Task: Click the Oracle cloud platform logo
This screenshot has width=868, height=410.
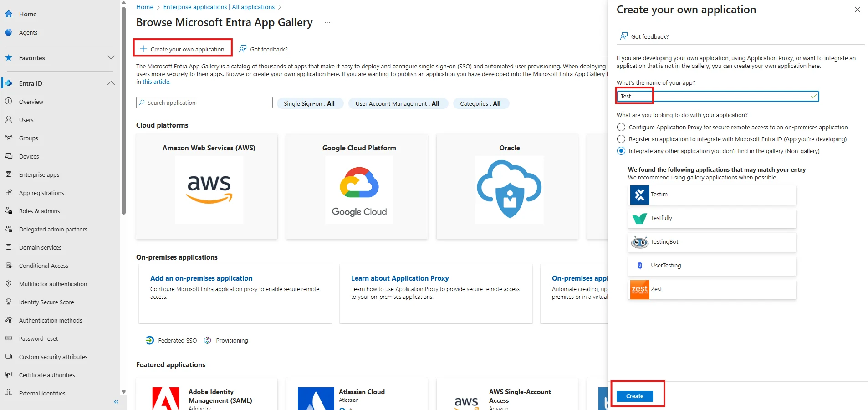Action: pos(509,190)
